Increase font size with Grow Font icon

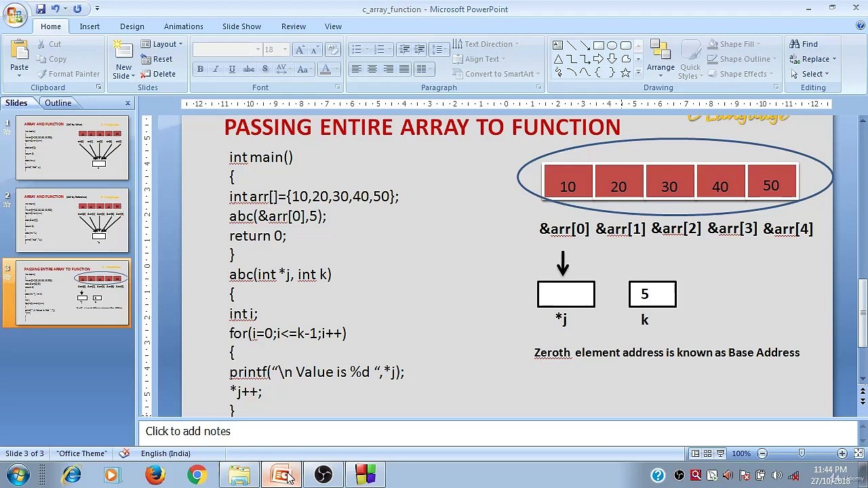click(x=300, y=49)
